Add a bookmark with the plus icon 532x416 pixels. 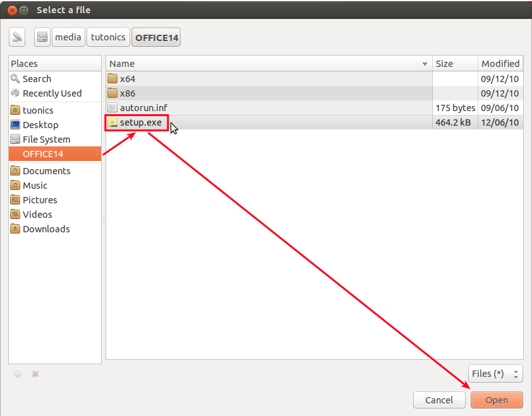[x=18, y=374]
